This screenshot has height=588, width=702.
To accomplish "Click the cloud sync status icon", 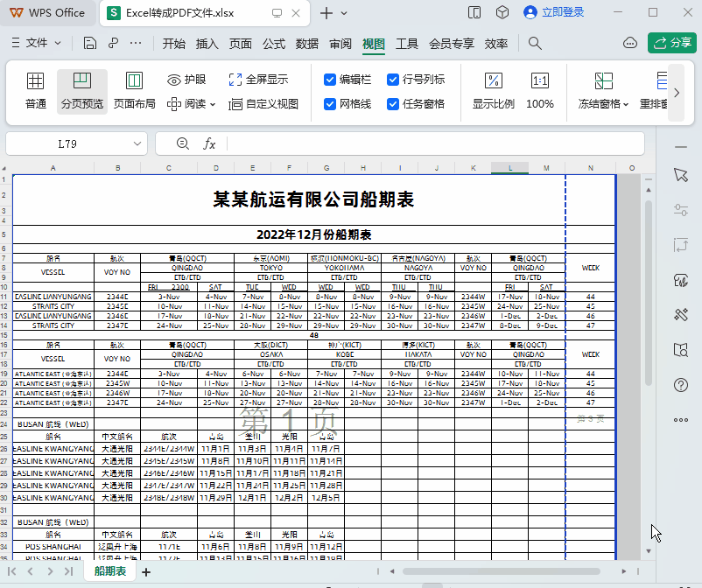I will tap(630, 43).
